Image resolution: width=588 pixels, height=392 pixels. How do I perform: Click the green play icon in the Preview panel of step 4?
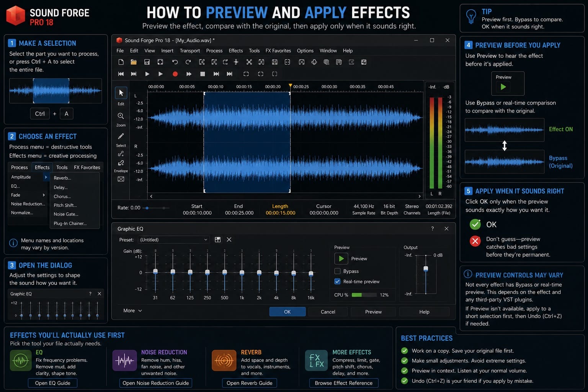(x=503, y=87)
